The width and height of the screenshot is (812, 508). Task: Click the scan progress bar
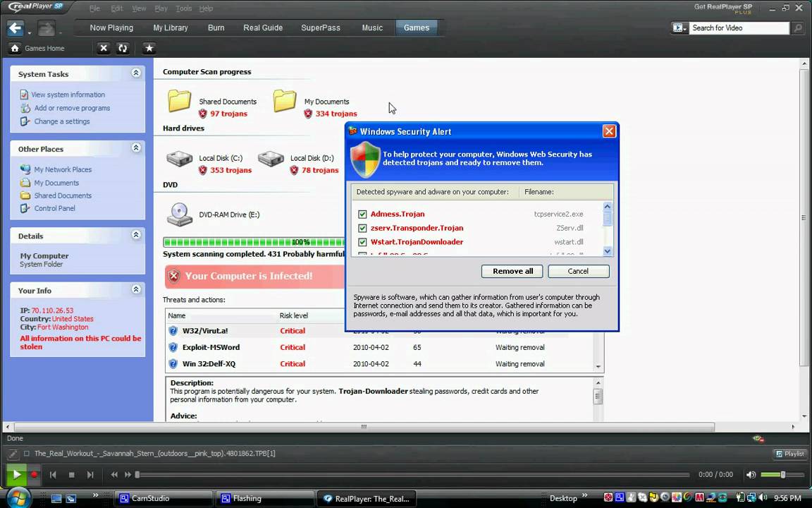[254, 242]
